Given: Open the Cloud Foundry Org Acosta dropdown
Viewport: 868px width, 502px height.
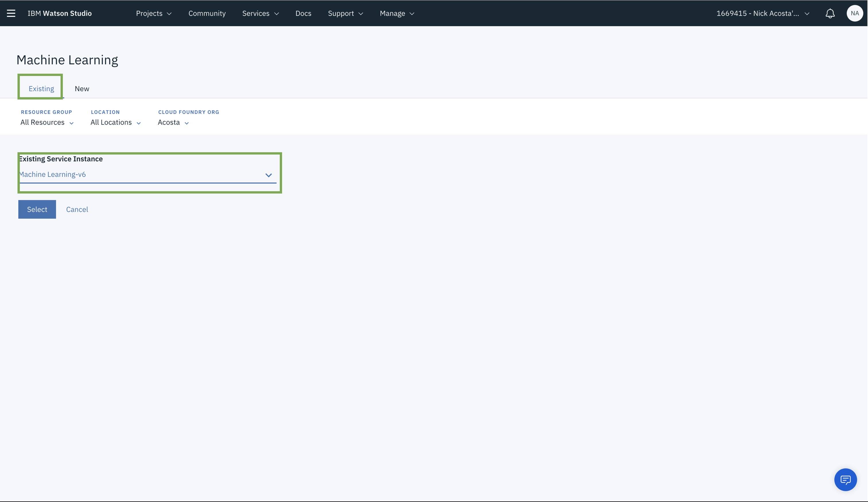Looking at the screenshot, I should 173,122.
